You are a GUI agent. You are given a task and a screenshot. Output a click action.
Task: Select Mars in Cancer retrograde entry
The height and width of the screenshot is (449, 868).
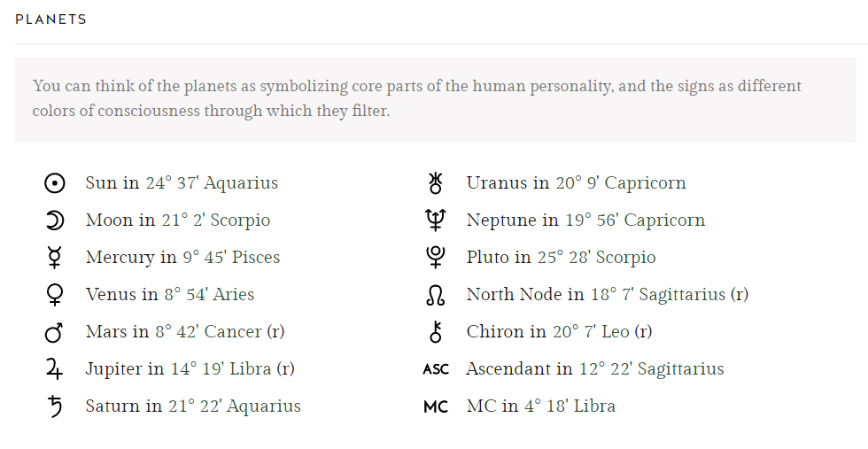(x=184, y=332)
